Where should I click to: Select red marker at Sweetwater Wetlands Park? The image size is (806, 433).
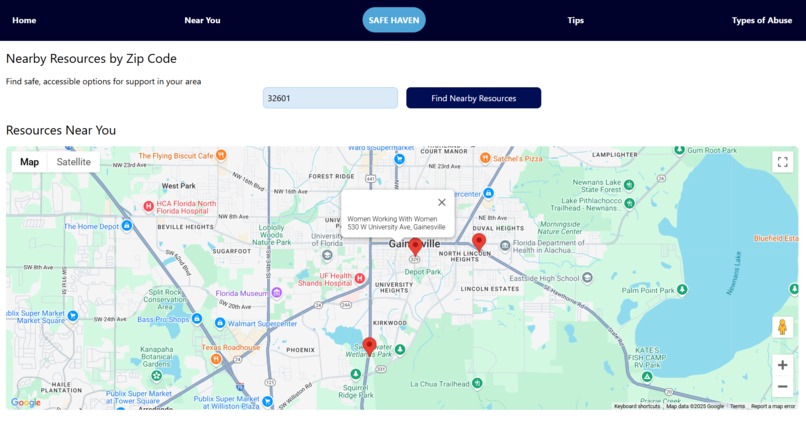[x=369, y=347]
